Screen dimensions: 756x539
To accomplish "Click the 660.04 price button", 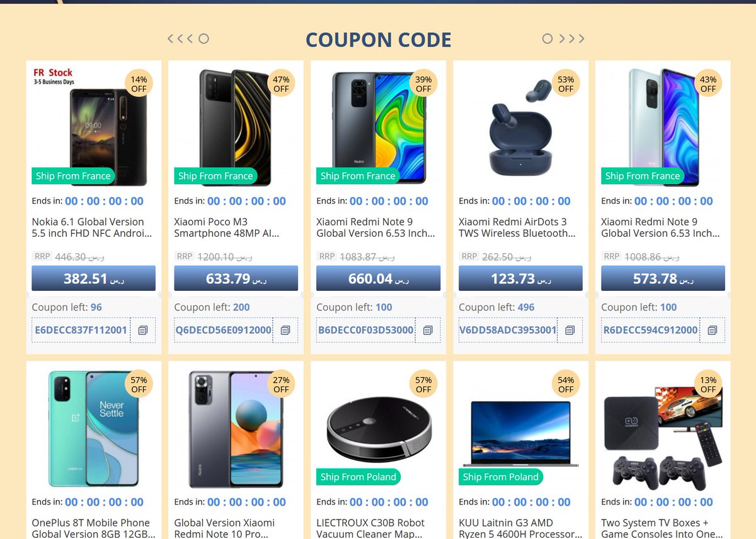I will [x=378, y=278].
